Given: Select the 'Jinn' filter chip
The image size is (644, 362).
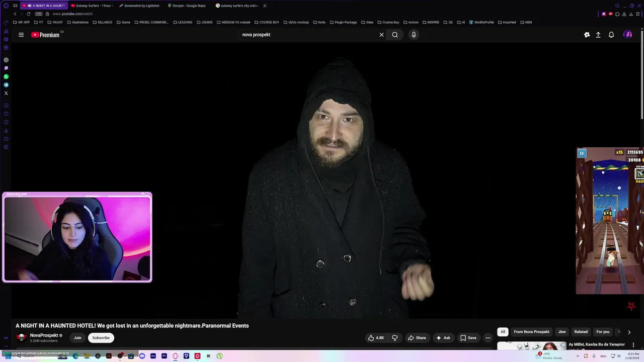Looking at the screenshot, I should pos(562,332).
